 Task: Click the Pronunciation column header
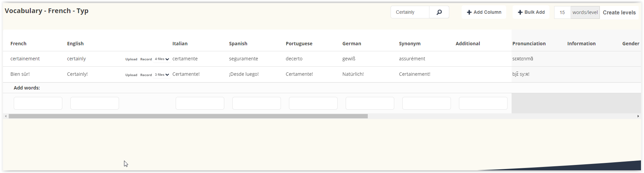[x=529, y=44]
